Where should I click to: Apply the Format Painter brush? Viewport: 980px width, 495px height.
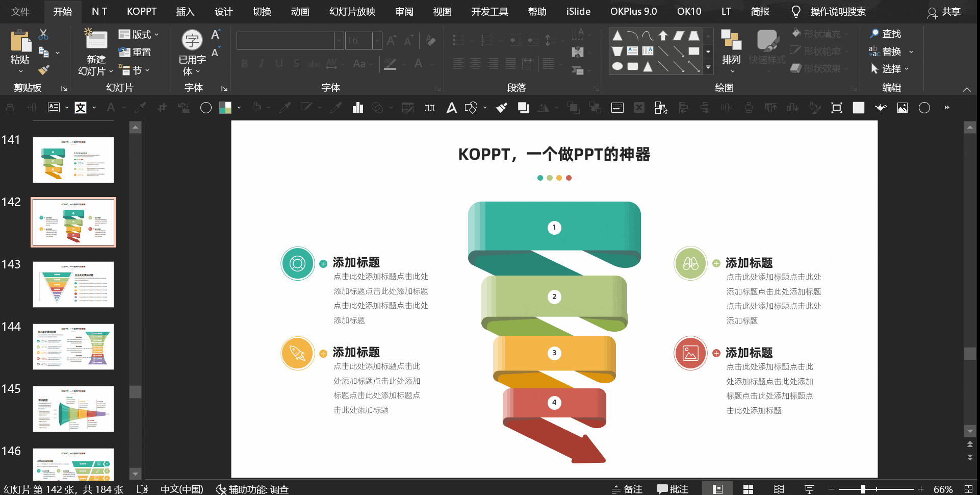coord(43,70)
